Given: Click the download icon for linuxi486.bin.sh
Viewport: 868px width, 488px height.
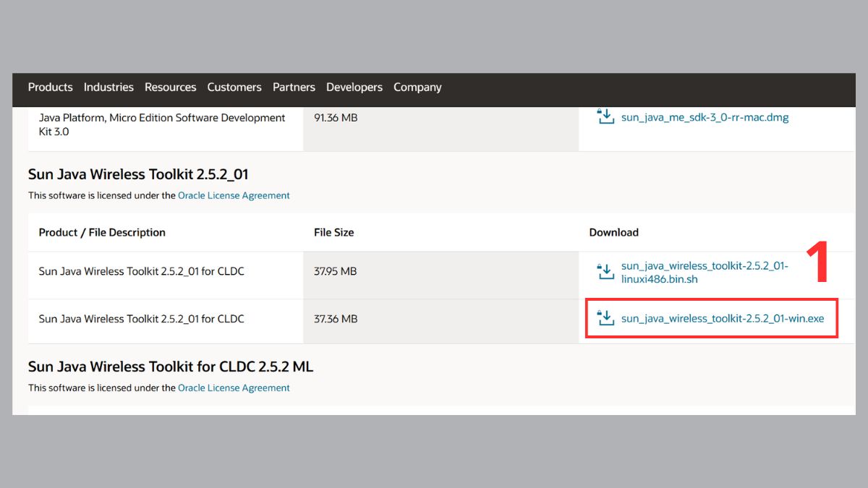Looking at the screenshot, I should [605, 272].
